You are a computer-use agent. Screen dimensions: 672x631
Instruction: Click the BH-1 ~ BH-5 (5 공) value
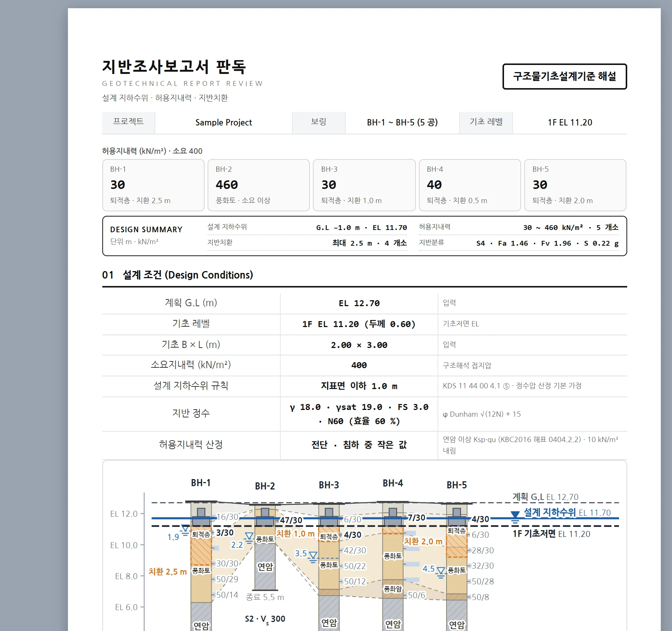point(402,122)
